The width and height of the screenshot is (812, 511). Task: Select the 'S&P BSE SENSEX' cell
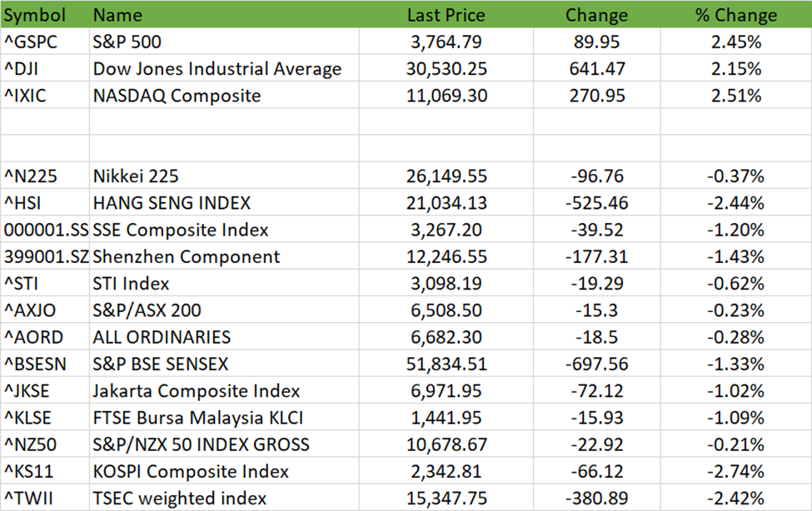(x=224, y=364)
